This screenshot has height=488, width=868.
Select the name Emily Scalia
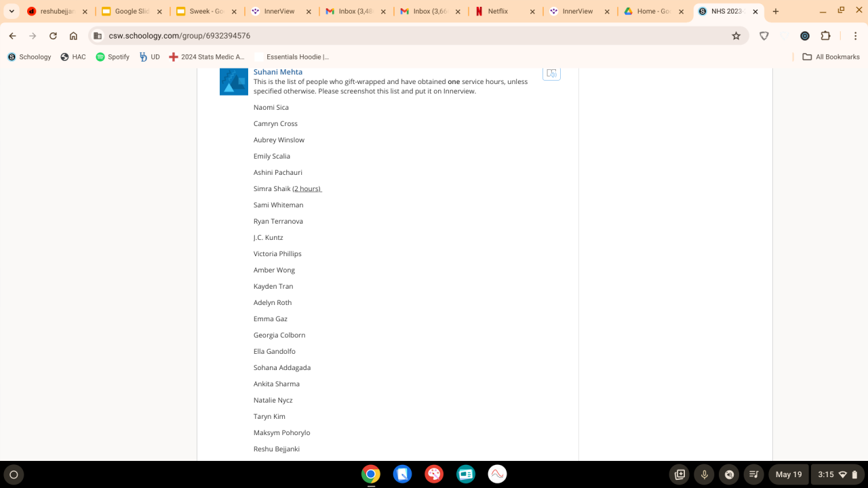pos(272,156)
